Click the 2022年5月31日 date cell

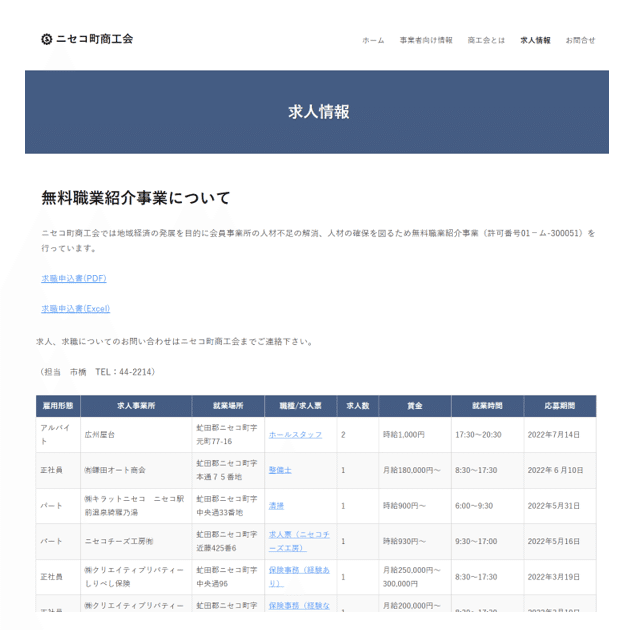click(x=560, y=506)
